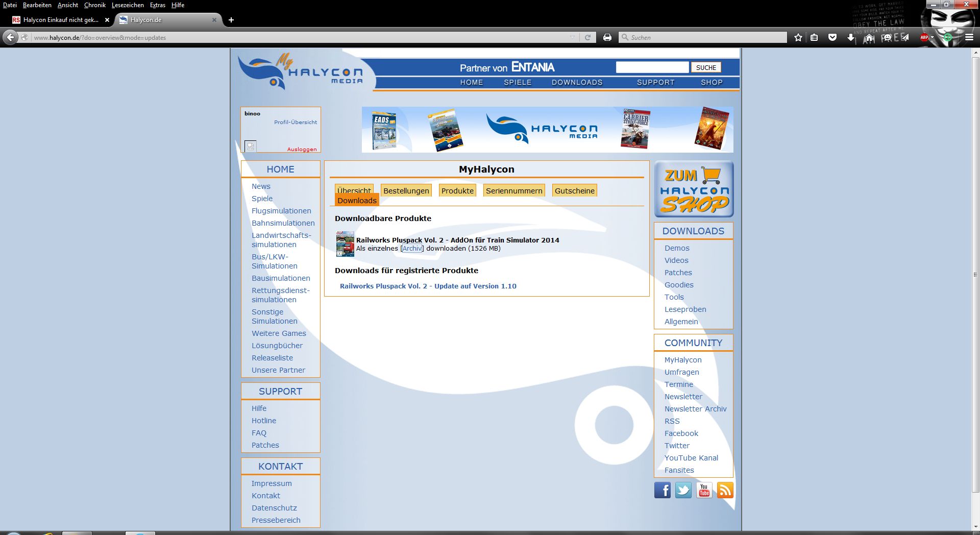Click the page vertical scrollbar
Screen dimensions: 980x535
975,274
